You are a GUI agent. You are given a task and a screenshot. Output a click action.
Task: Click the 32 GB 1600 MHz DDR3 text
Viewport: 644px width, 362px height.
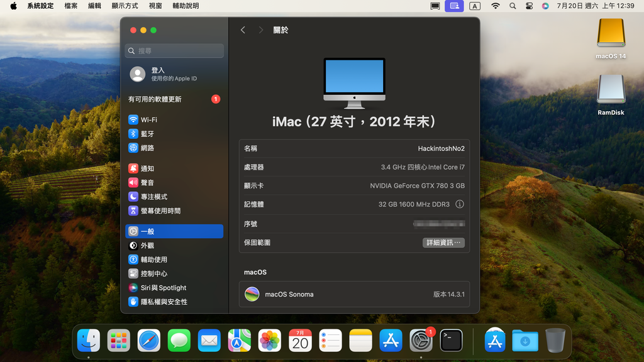click(x=414, y=204)
